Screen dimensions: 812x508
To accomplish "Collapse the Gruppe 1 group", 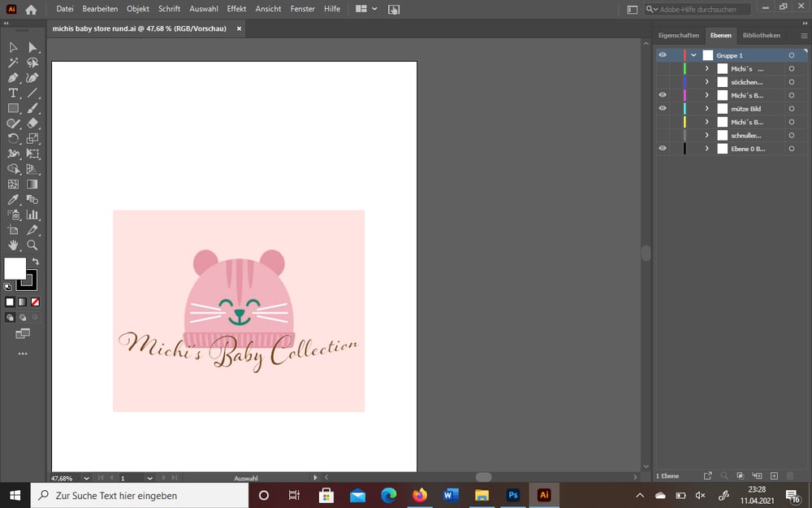I will (693, 55).
